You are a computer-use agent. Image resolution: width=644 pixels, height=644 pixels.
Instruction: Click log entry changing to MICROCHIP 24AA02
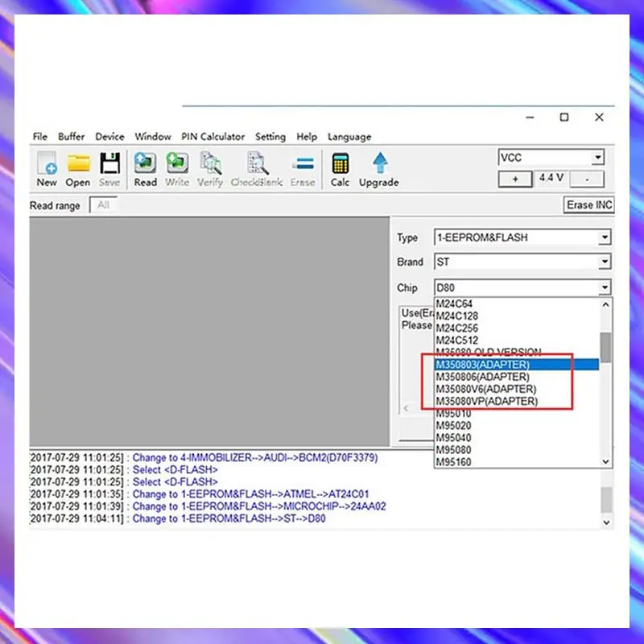pos(208,506)
